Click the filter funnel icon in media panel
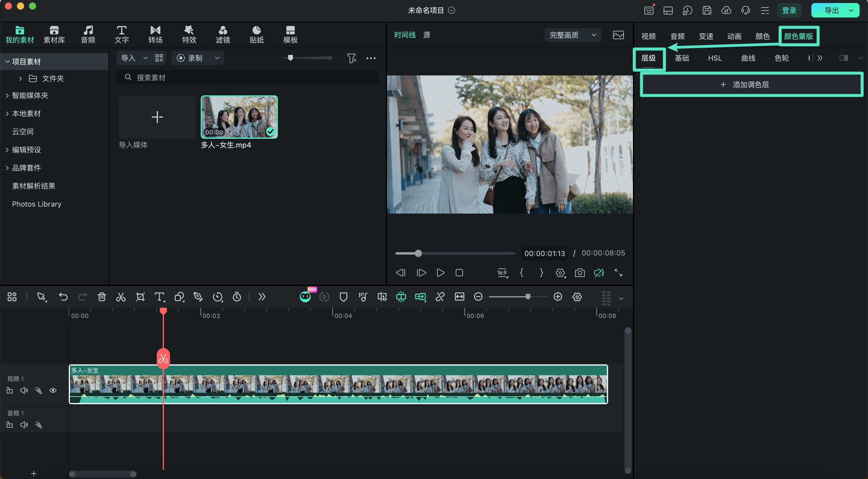Image resolution: width=868 pixels, height=479 pixels. tap(351, 58)
